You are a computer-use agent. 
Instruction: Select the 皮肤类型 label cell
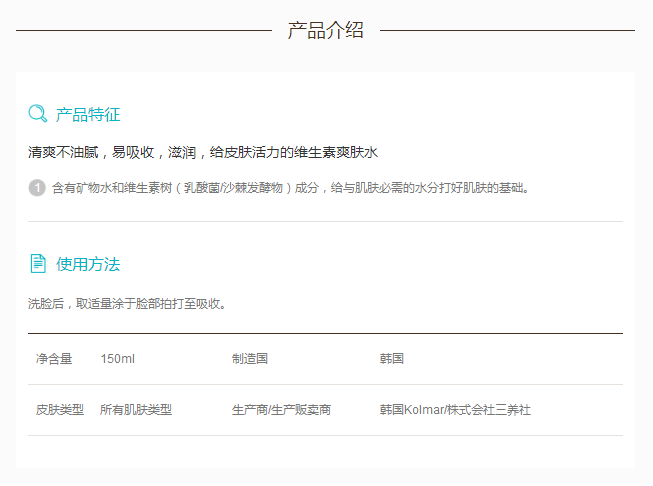[60, 410]
